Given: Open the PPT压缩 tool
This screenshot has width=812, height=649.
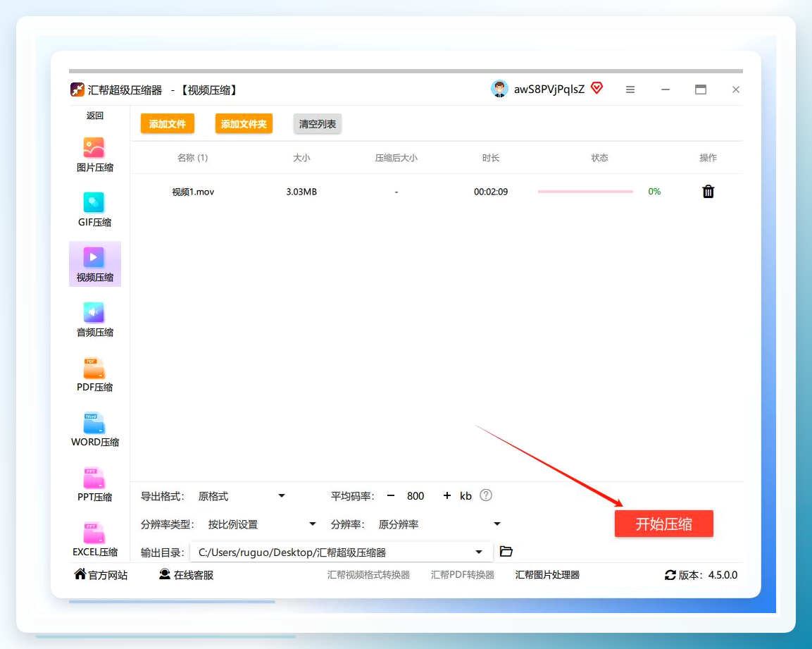Looking at the screenshot, I should 94,484.
